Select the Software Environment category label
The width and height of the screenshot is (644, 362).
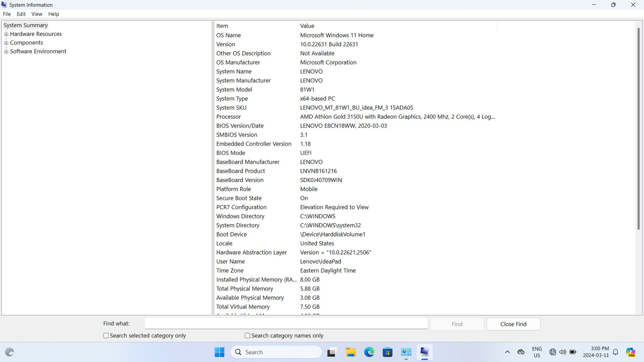38,51
